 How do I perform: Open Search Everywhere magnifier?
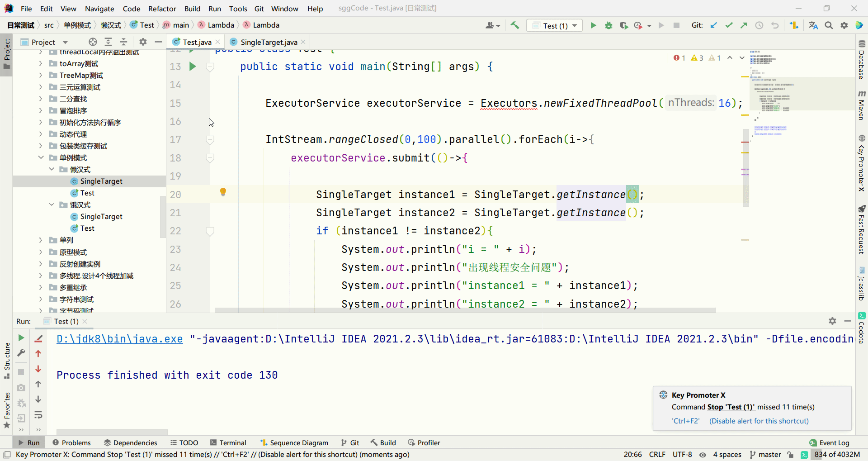pyautogui.click(x=829, y=25)
